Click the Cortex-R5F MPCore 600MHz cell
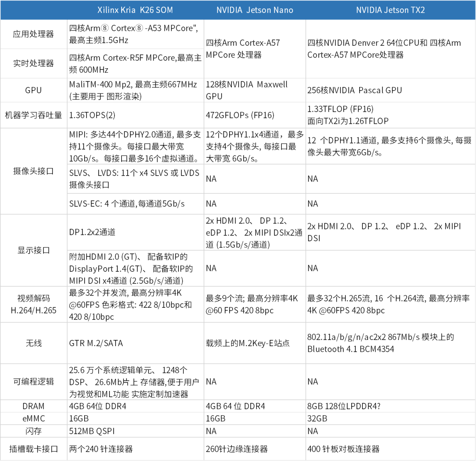 135,63
